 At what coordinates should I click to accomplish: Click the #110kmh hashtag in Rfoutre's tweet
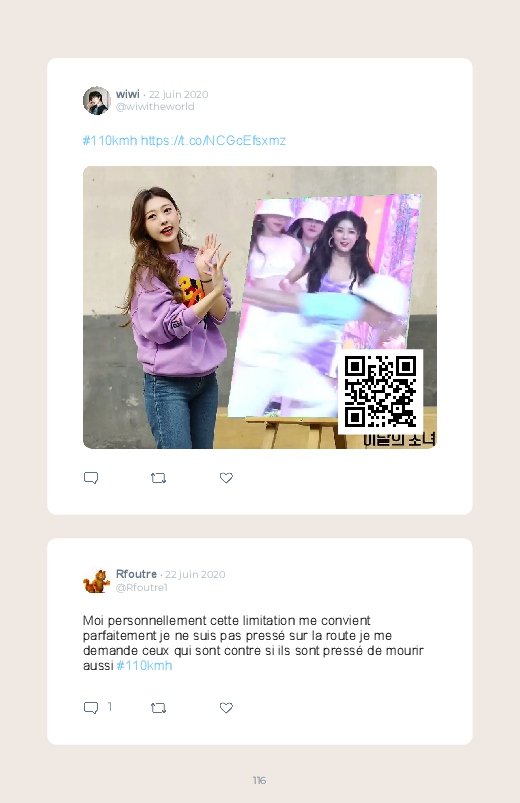144,665
